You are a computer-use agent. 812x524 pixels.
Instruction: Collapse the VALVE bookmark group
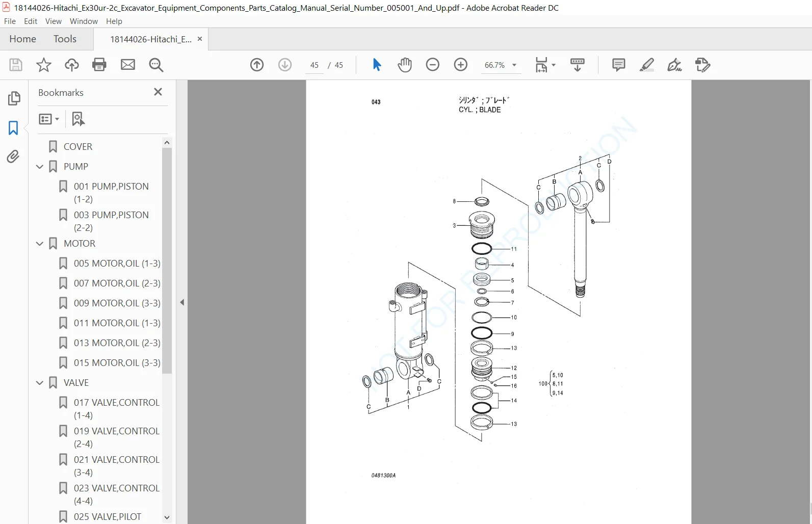tap(40, 383)
